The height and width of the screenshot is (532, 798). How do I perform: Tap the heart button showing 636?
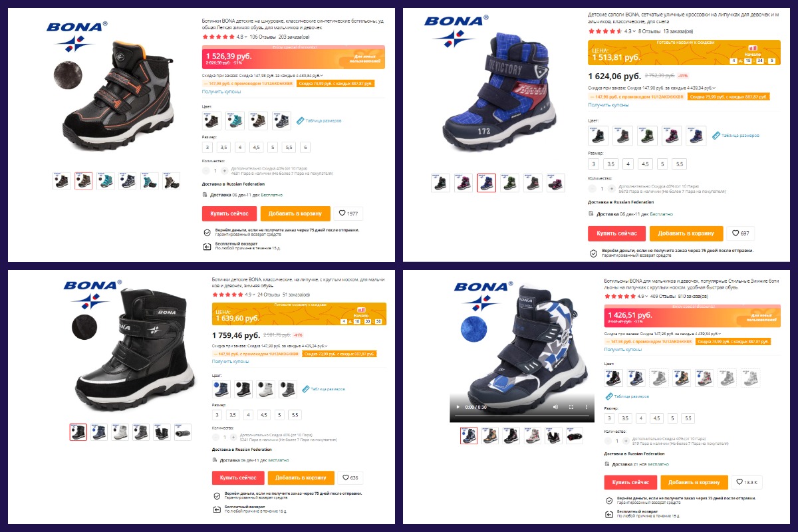tap(349, 477)
